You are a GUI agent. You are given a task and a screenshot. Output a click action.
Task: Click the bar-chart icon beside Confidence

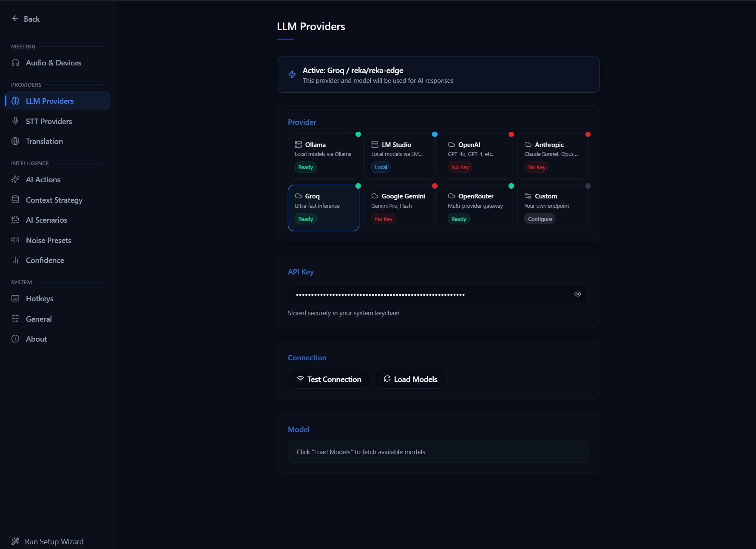coord(15,260)
